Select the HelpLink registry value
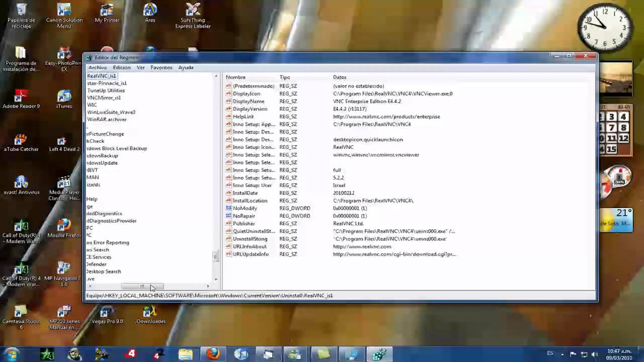644x362 pixels. (244, 117)
